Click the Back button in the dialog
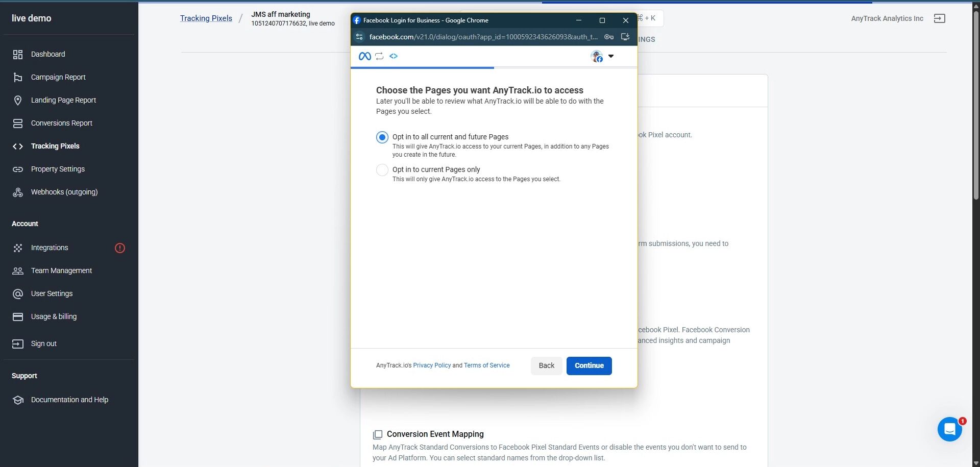 [x=547, y=366]
